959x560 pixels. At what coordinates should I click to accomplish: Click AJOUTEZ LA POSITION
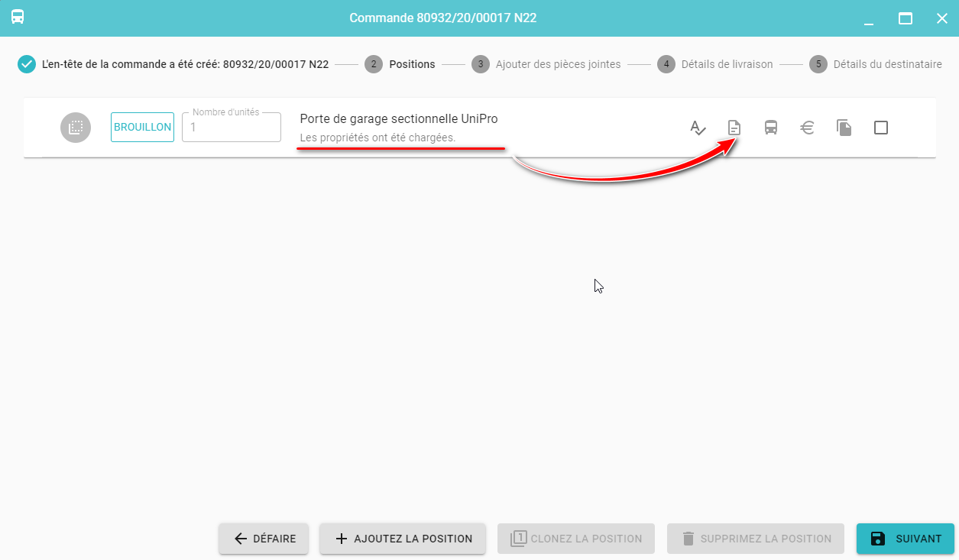click(402, 539)
